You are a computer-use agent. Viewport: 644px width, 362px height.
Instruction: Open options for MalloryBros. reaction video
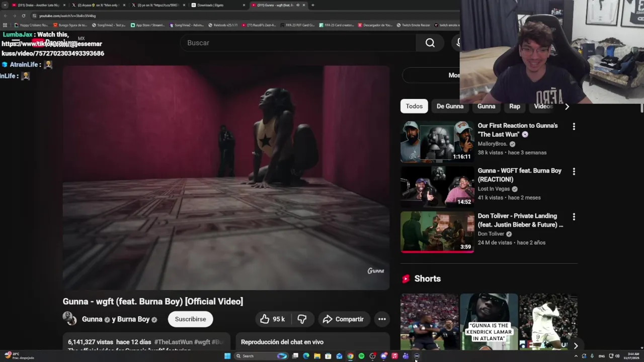tap(574, 127)
